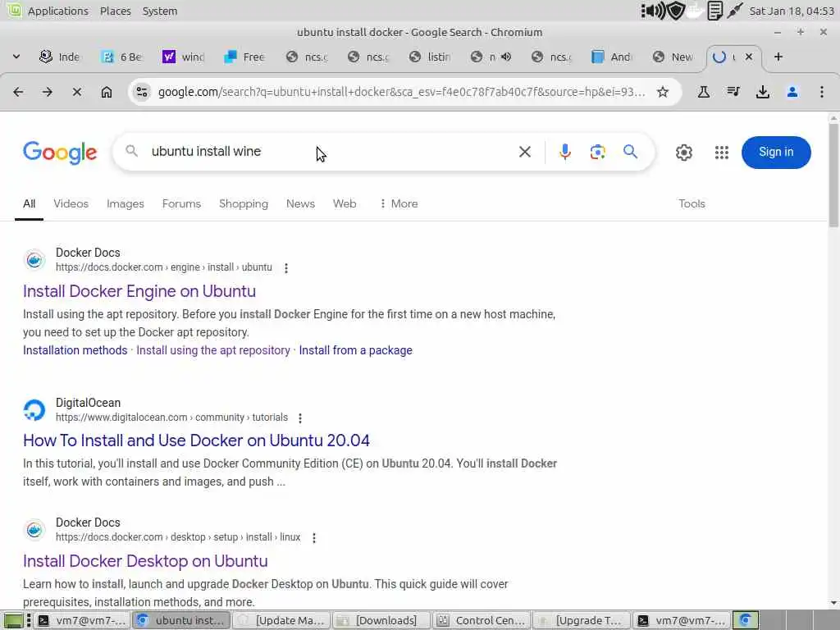840x630 pixels.
Task: Switch to the 'listin' browser tab
Action: 430,57
